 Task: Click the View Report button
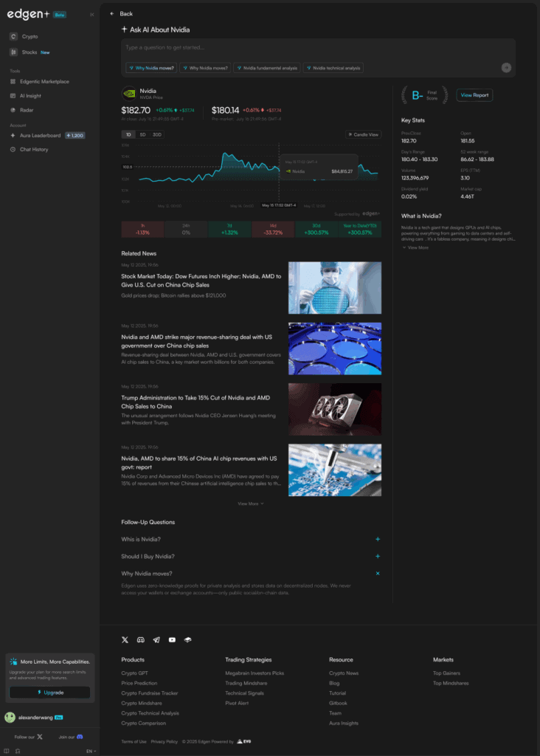click(x=474, y=95)
